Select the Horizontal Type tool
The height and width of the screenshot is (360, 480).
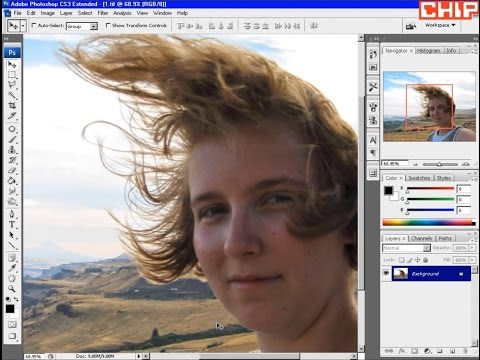tap(12, 225)
